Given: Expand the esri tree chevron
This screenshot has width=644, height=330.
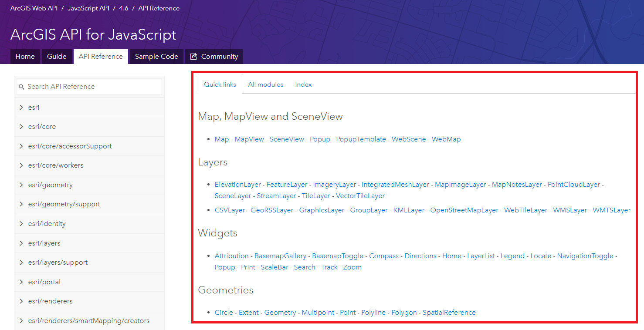Looking at the screenshot, I should (21, 107).
